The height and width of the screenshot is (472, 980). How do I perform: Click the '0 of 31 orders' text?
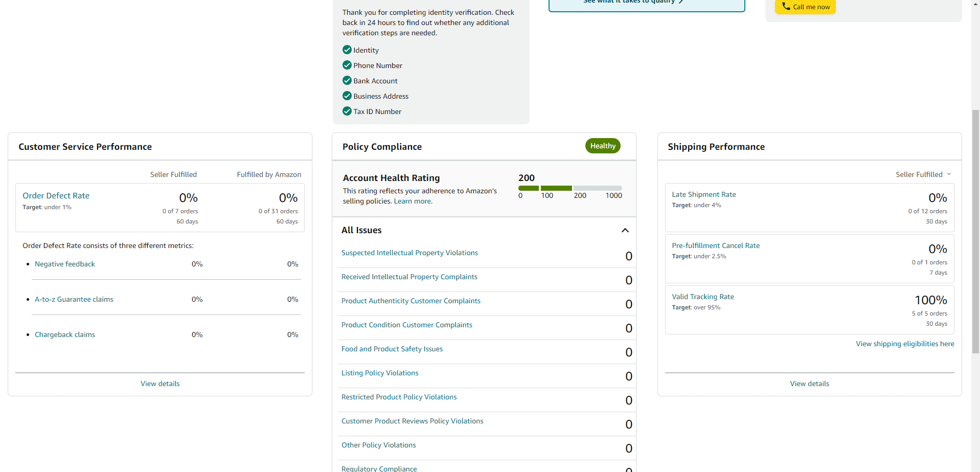pos(278,211)
